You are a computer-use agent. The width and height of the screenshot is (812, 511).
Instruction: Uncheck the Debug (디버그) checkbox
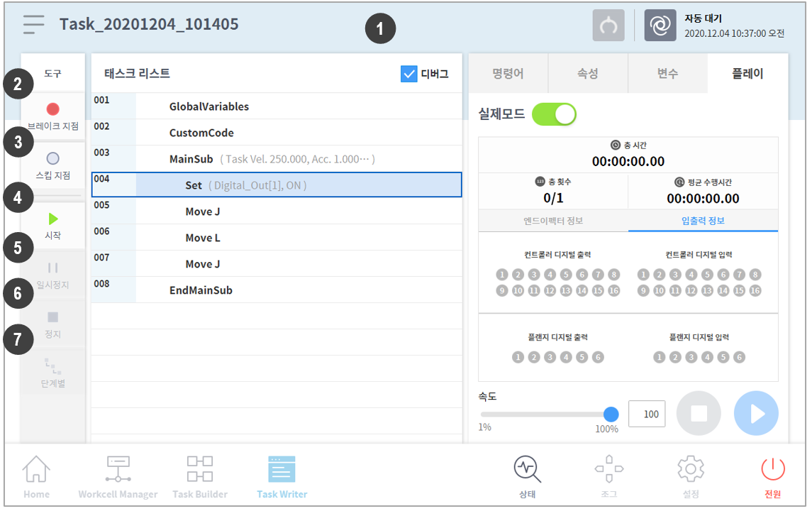(x=408, y=74)
